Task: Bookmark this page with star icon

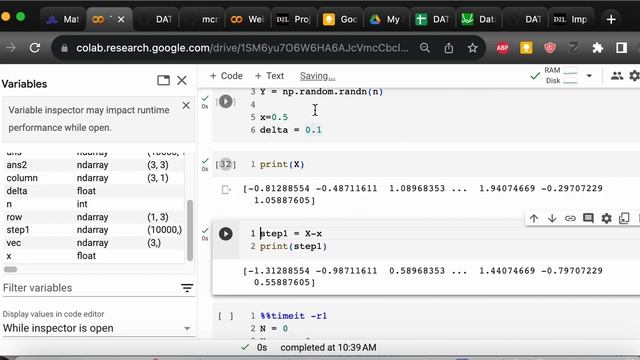Action: [x=473, y=48]
